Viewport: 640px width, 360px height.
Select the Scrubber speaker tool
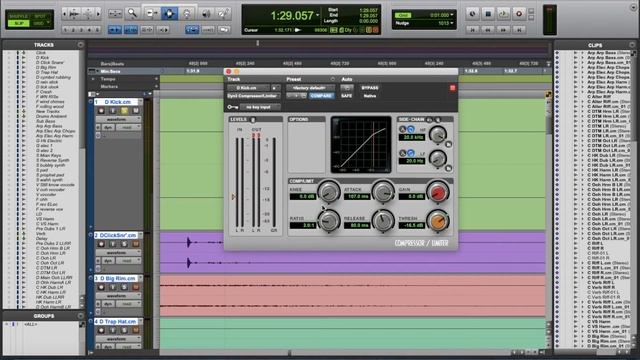(206, 13)
